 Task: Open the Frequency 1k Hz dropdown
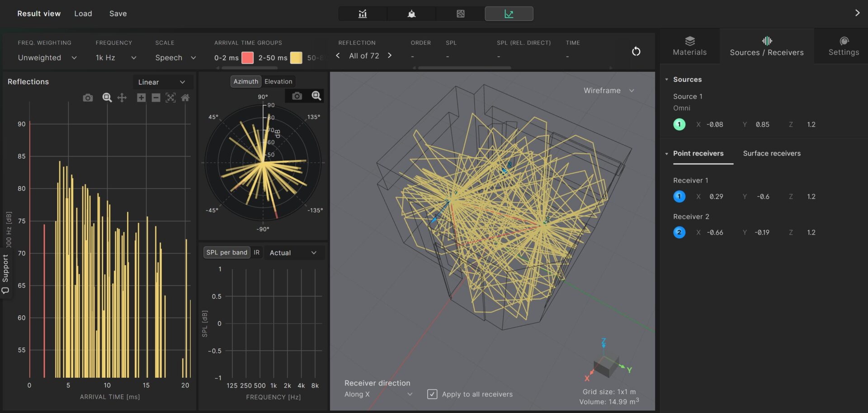[116, 58]
